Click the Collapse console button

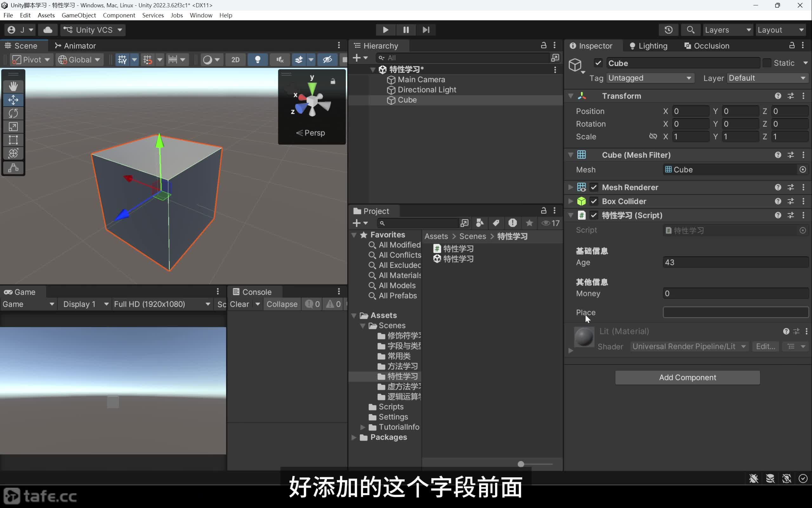click(x=282, y=304)
